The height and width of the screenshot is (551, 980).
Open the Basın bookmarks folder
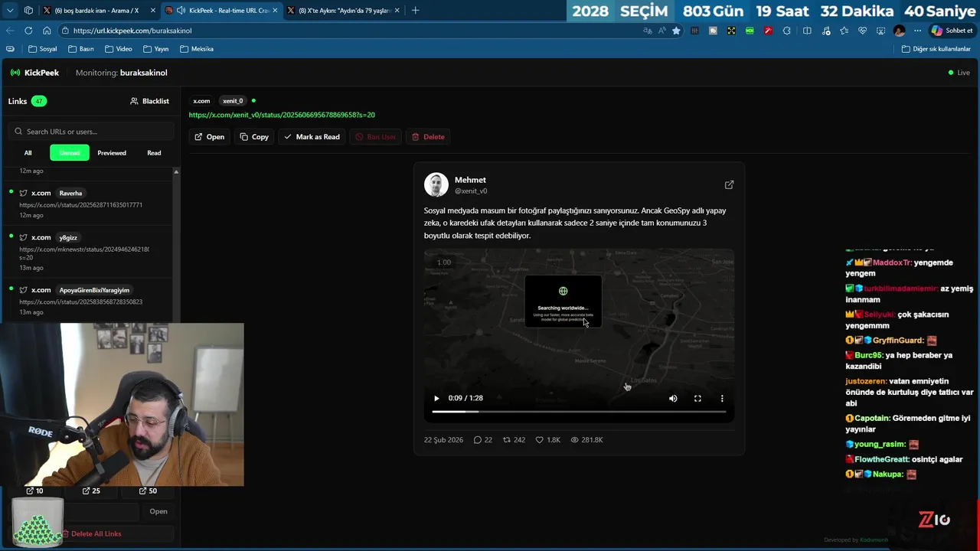tap(81, 49)
